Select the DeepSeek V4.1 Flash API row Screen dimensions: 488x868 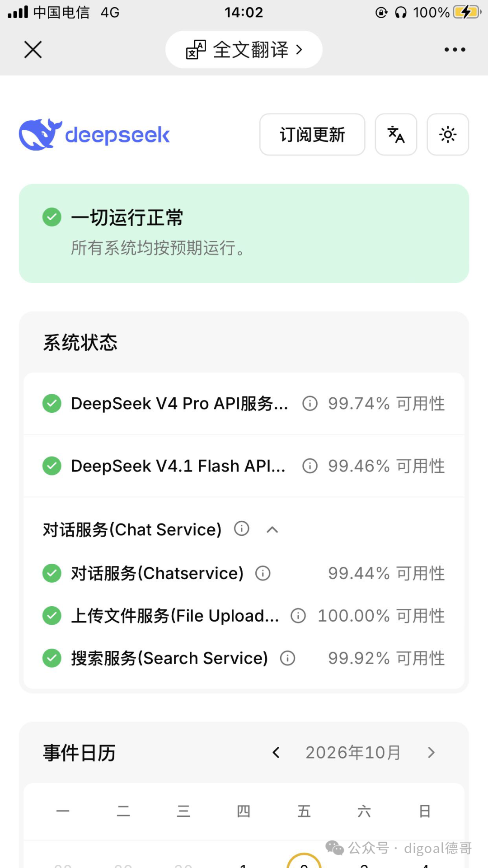(244, 466)
